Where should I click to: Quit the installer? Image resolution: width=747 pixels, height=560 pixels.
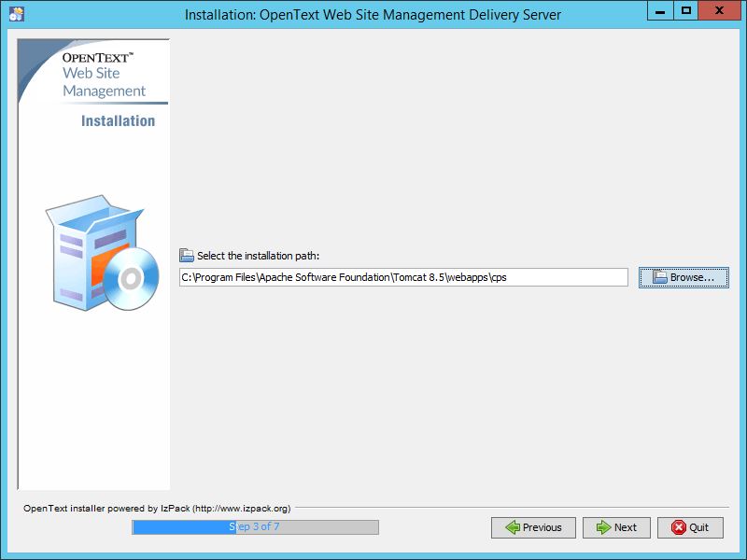pyautogui.click(x=690, y=527)
